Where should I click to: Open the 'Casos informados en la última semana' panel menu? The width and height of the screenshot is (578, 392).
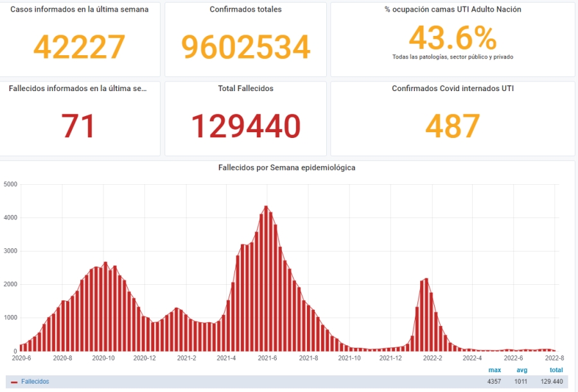tap(79, 10)
